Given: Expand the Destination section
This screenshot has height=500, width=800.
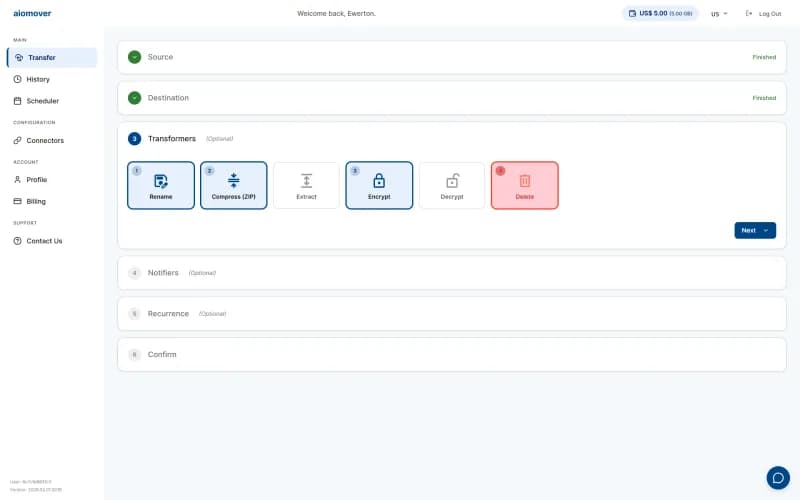Looking at the screenshot, I should [x=452, y=98].
